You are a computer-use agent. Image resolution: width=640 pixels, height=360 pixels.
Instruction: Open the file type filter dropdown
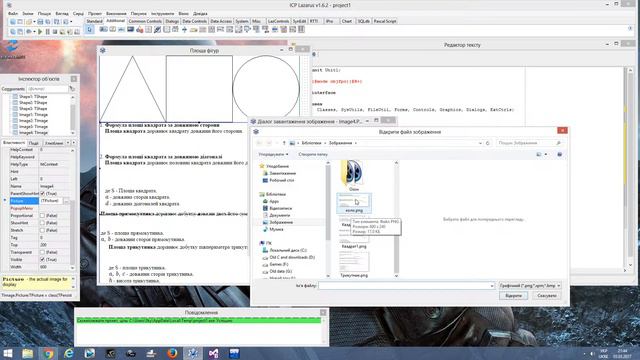pyautogui.click(x=558, y=286)
